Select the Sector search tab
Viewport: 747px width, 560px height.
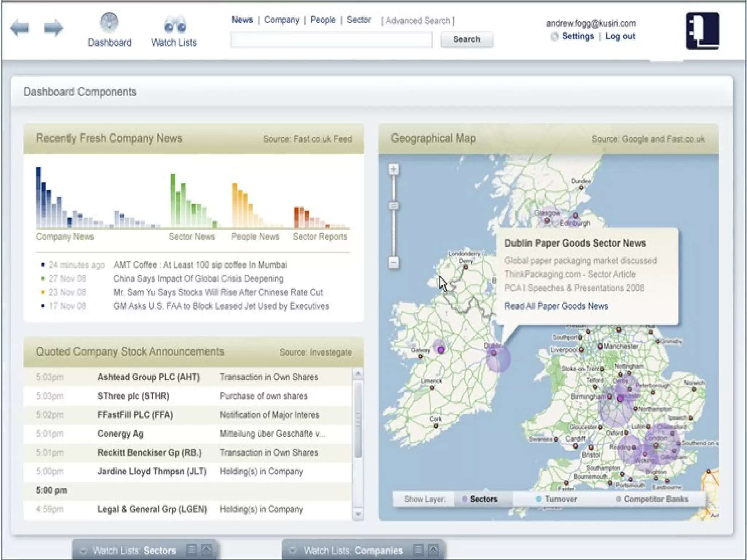[359, 20]
